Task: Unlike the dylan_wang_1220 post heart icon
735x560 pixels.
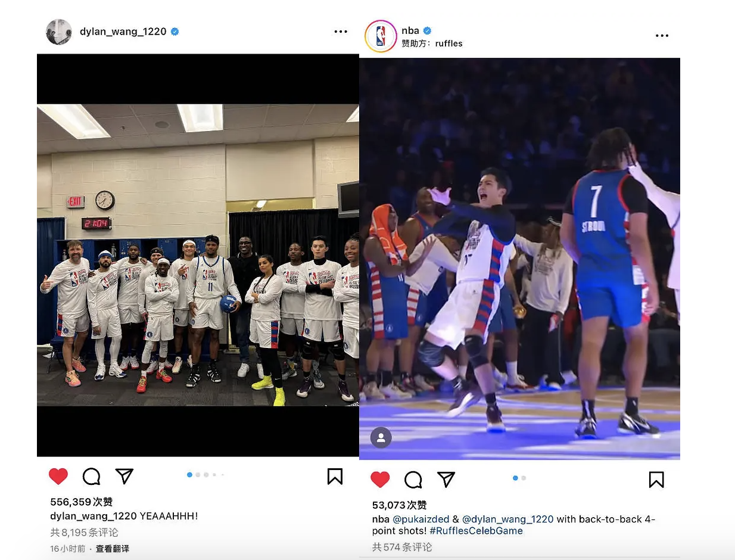Action: pyautogui.click(x=58, y=476)
